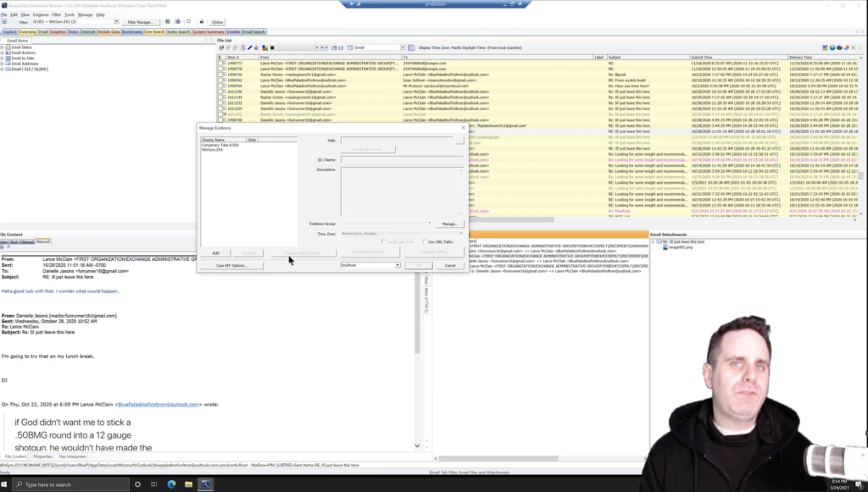Viewport: 868px width, 492px height.
Task: Open the localhost dropdown in Manage Evidence
Action: coord(398,265)
